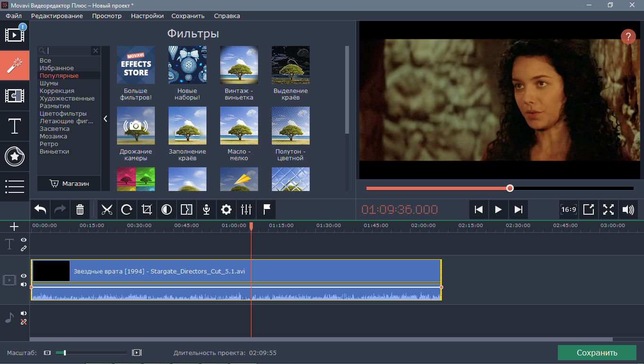Open the 16:9 aspect ratio selector
This screenshot has width=644, height=364.
point(569,209)
